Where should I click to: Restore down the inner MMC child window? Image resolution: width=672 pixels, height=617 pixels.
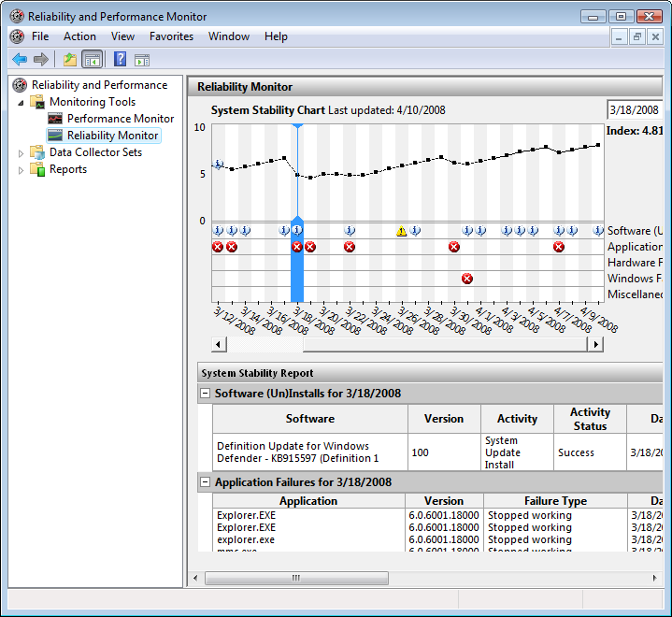tap(637, 37)
